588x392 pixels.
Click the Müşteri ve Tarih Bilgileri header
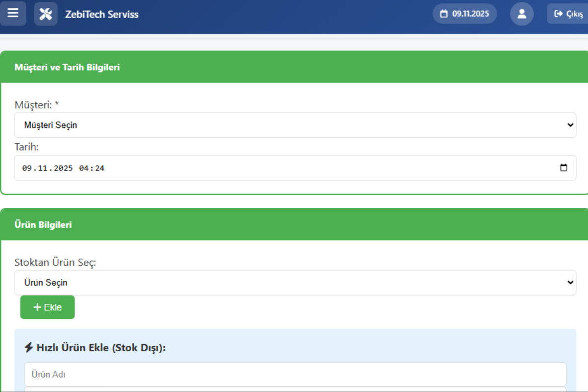click(x=67, y=67)
